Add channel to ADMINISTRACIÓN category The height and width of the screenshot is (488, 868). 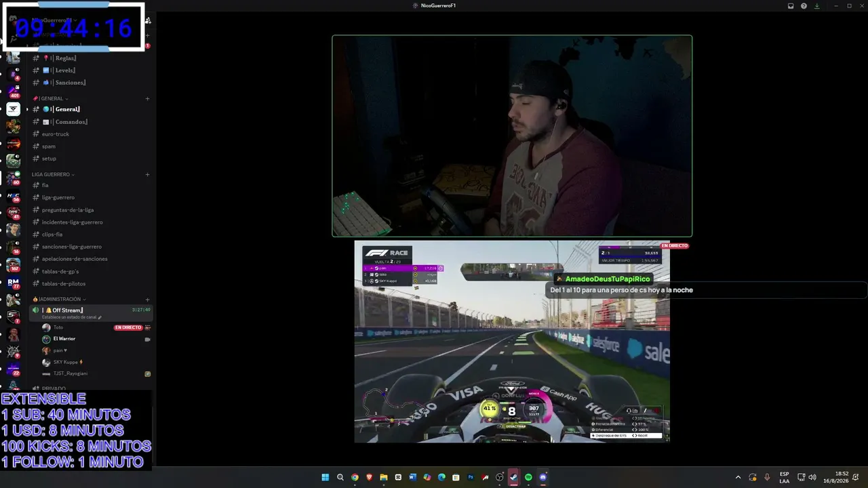pos(147,299)
